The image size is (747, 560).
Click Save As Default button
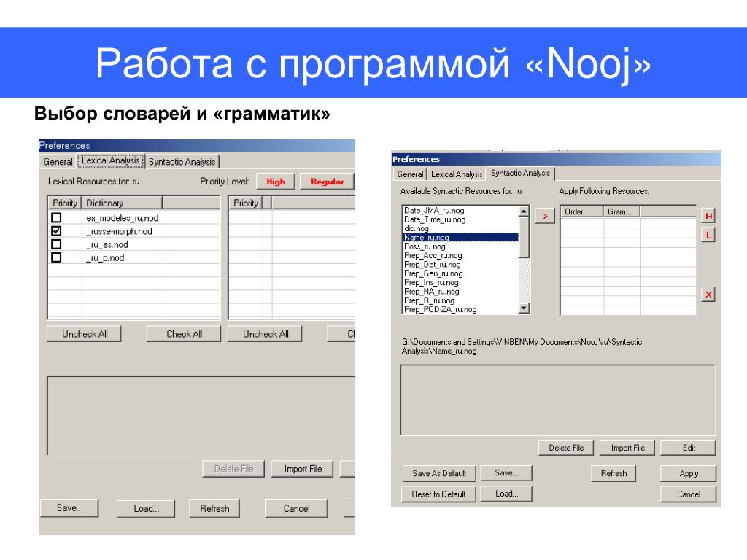pos(438,473)
